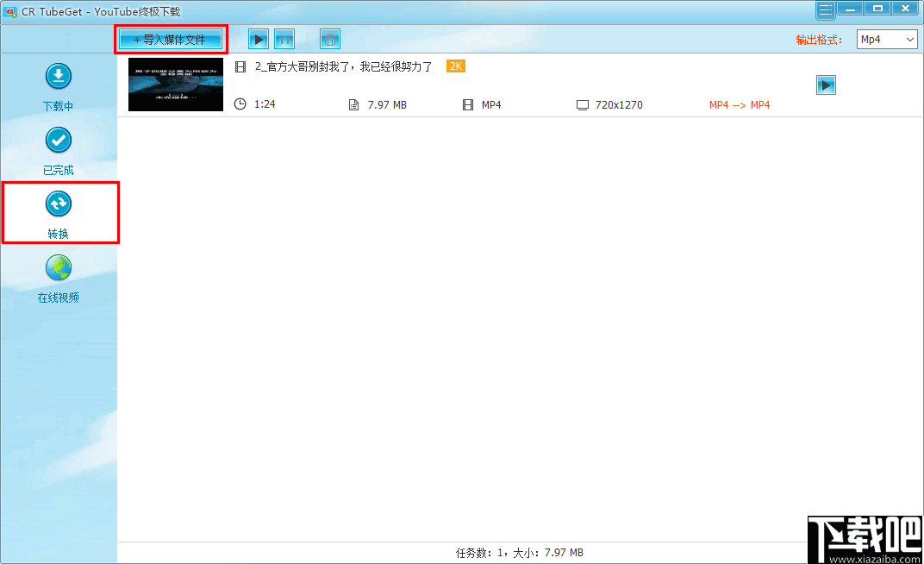The height and width of the screenshot is (564, 924).
Task: Click the duration value 1:24
Action: (265, 104)
